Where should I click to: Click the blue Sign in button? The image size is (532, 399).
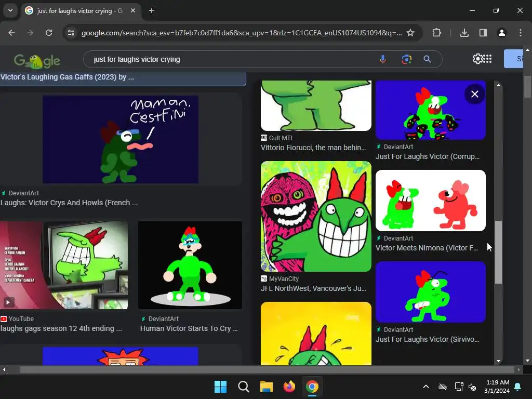point(513,59)
